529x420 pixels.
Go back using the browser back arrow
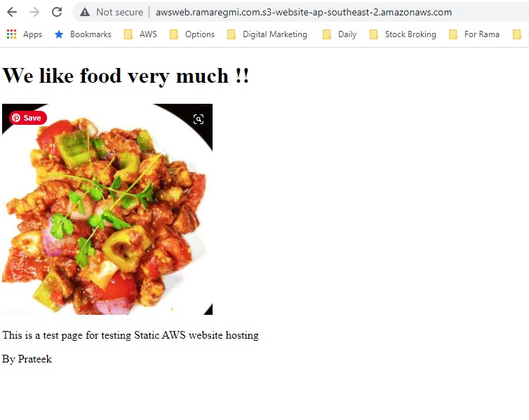[12, 12]
